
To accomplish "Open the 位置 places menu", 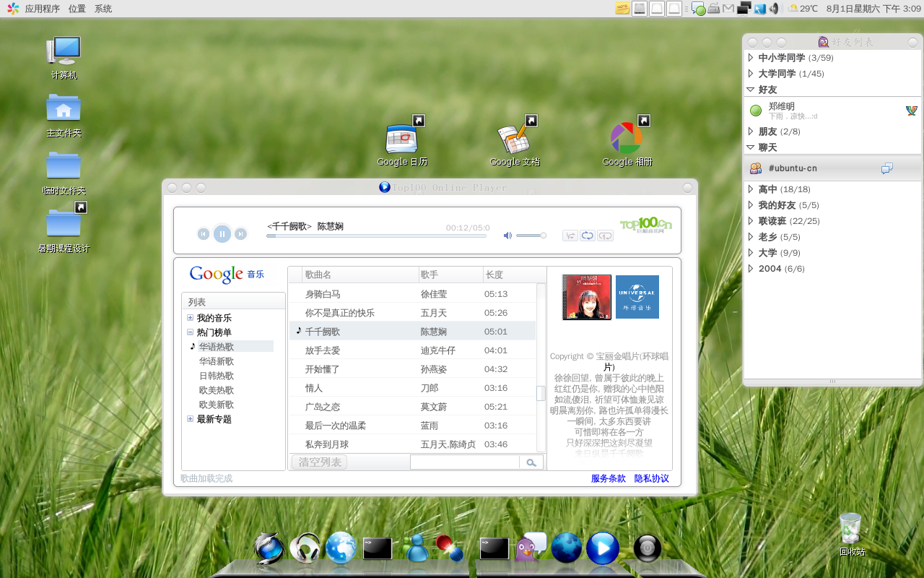I will click(77, 9).
